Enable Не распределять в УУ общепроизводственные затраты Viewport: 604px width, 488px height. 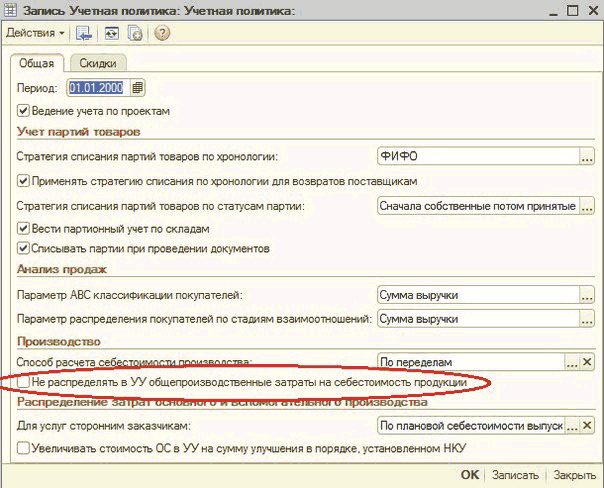[x=24, y=382]
